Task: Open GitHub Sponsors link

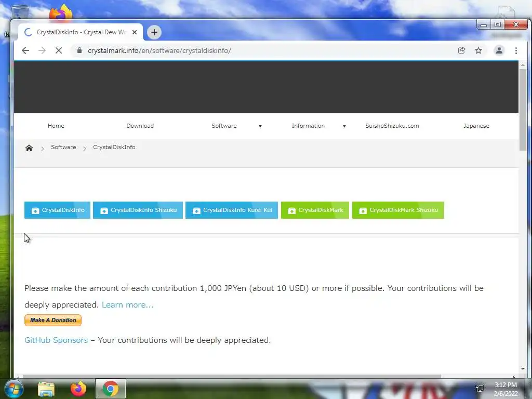Action: point(56,340)
